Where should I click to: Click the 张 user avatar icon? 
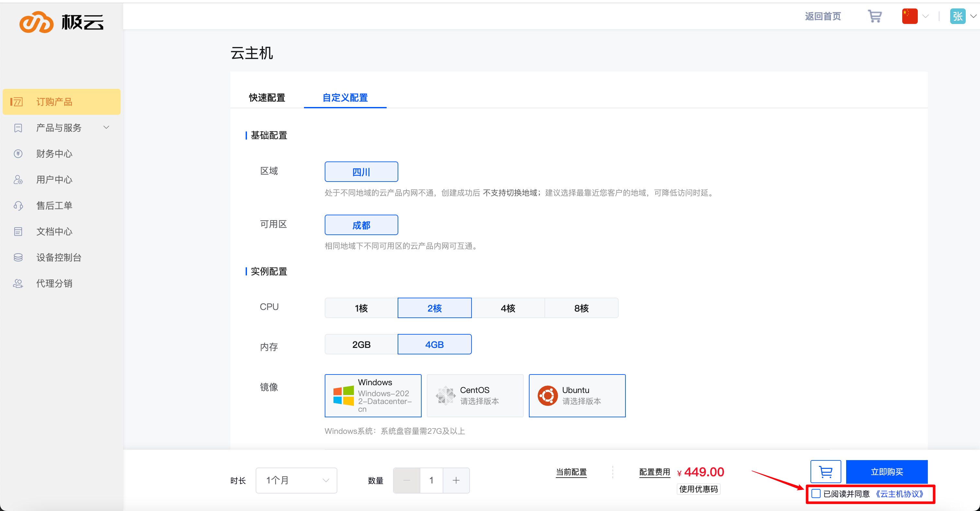(957, 16)
